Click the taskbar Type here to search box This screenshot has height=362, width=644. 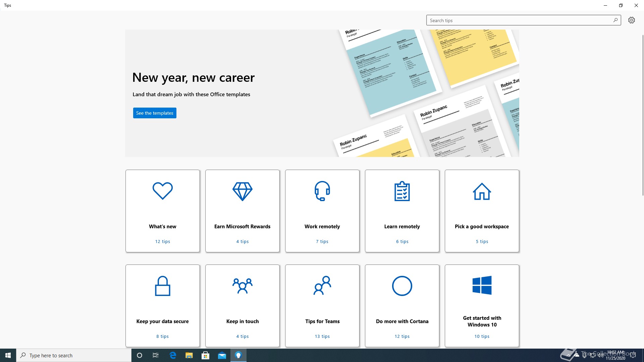tap(74, 355)
